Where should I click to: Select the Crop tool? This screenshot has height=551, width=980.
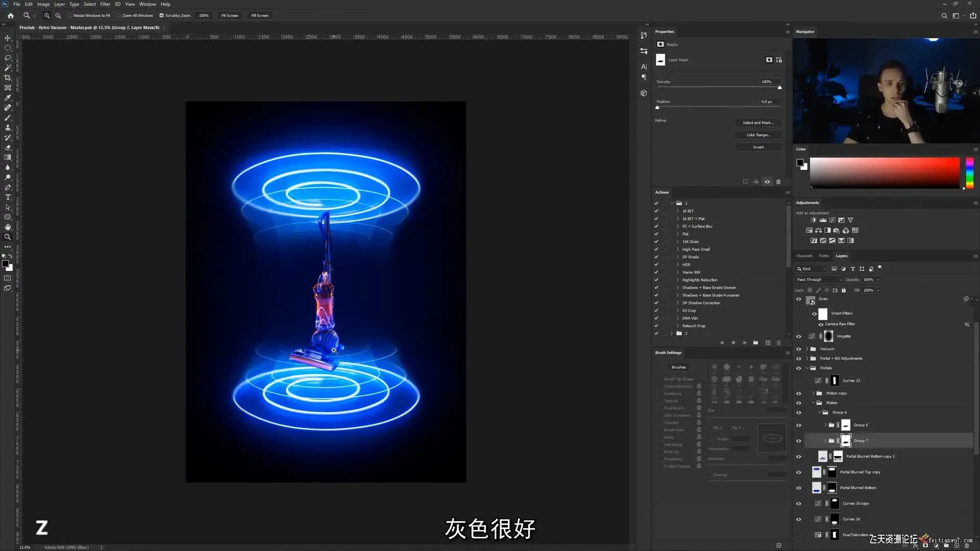[x=8, y=78]
